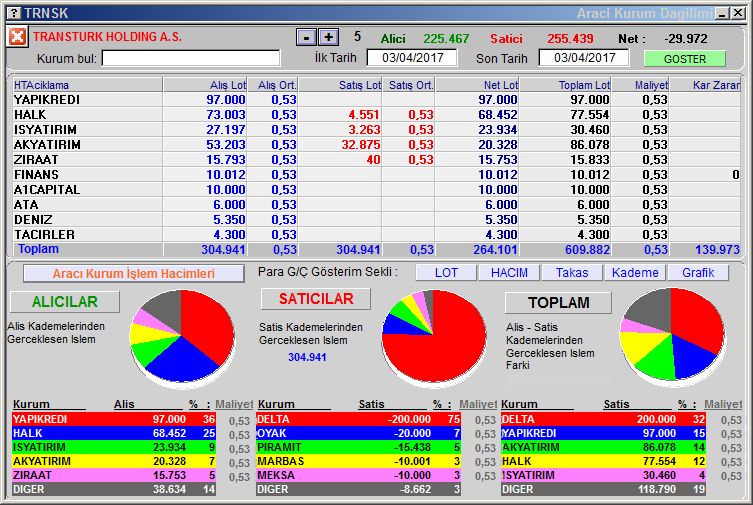This screenshot has height=505, width=753.
Task: Select the ZIRAAT row in top table
Action: coord(376,159)
